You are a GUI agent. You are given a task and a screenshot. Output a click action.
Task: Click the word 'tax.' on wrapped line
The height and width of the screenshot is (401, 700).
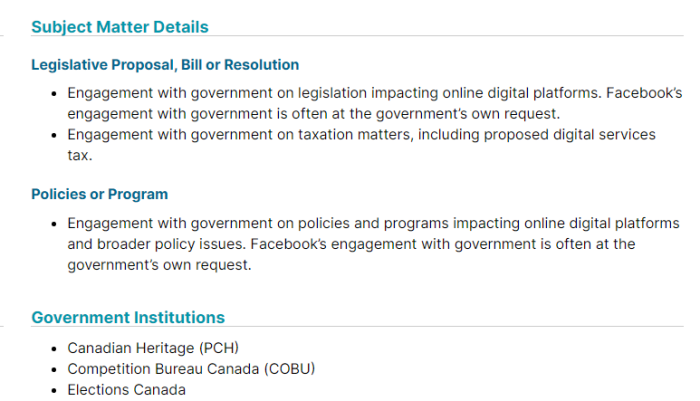coord(80,155)
